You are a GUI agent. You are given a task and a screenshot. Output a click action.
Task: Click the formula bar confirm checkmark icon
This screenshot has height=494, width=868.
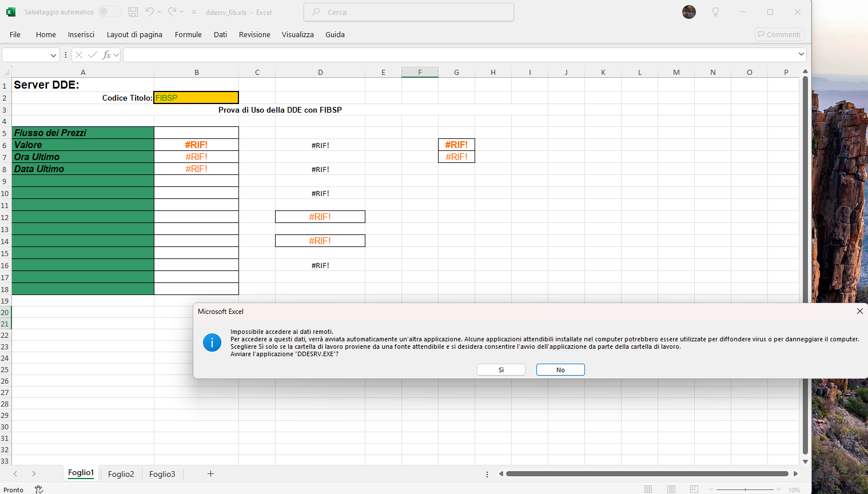pos(93,55)
